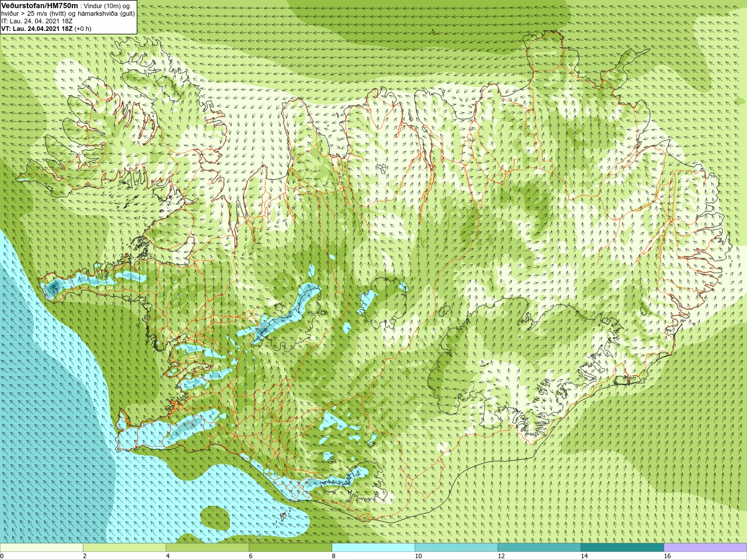Click the purple above-16 m/s legend swatch
Viewport: 747px width, 560px height.
(706, 548)
